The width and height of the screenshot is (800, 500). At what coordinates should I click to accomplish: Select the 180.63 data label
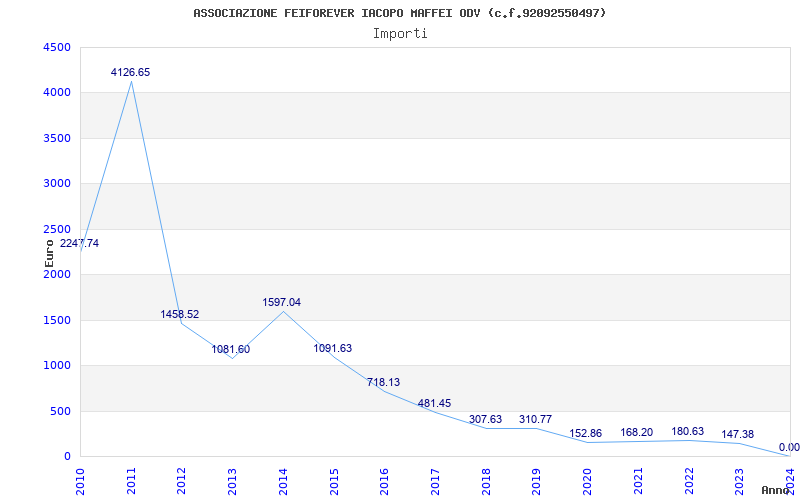[x=687, y=431]
